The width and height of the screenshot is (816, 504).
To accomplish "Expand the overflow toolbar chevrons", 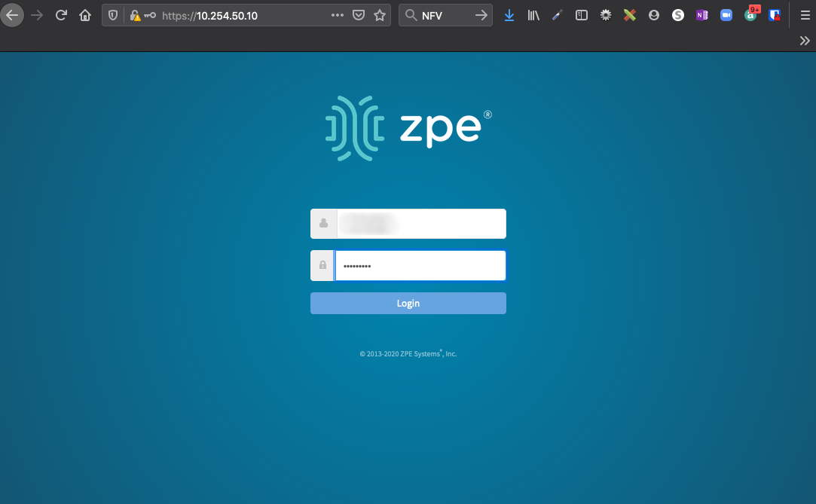I will click(805, 41).
